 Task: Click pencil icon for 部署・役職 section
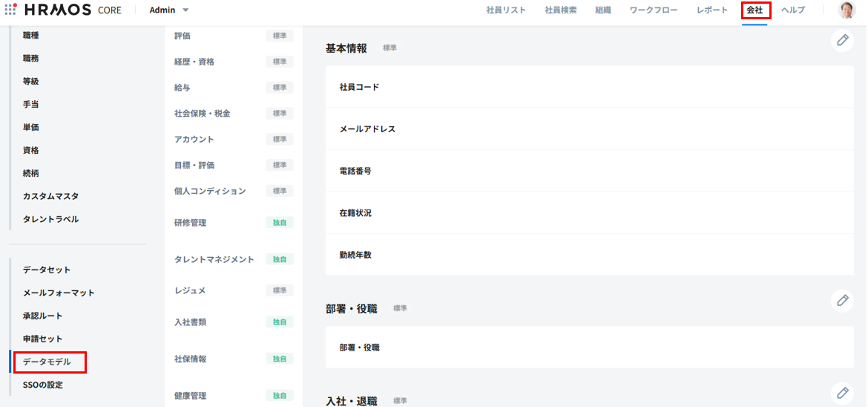[x=842, y=300]
